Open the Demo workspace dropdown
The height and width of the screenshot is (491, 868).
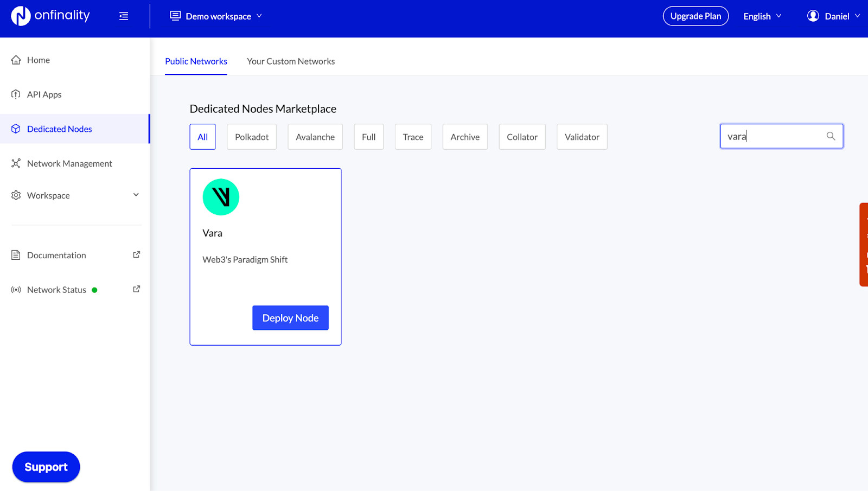pyautogui.click(x=216, y=16)
